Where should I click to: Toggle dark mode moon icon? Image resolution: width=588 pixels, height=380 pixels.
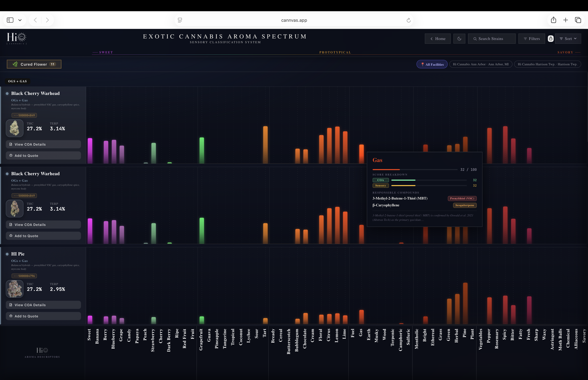[x=459, y=39]
